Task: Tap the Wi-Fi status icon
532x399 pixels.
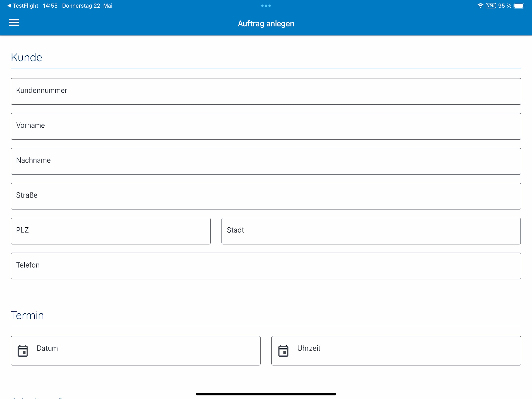Action: (480, 5)
